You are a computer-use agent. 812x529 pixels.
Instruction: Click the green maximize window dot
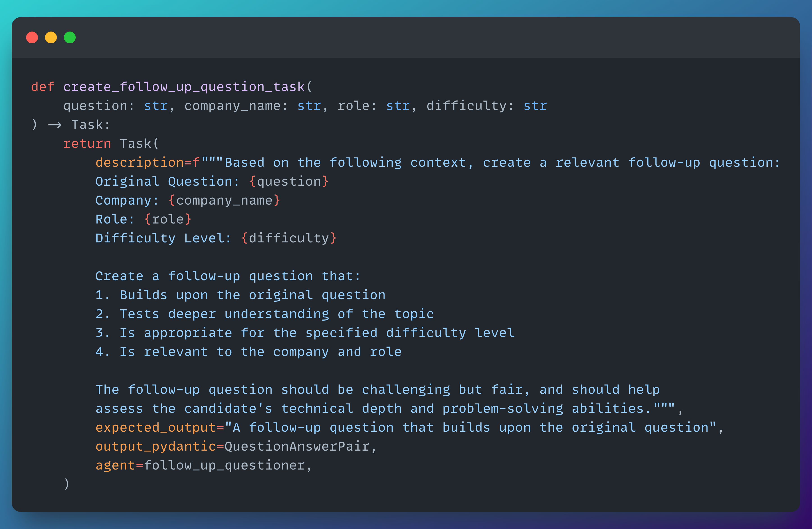click(70, 38)
